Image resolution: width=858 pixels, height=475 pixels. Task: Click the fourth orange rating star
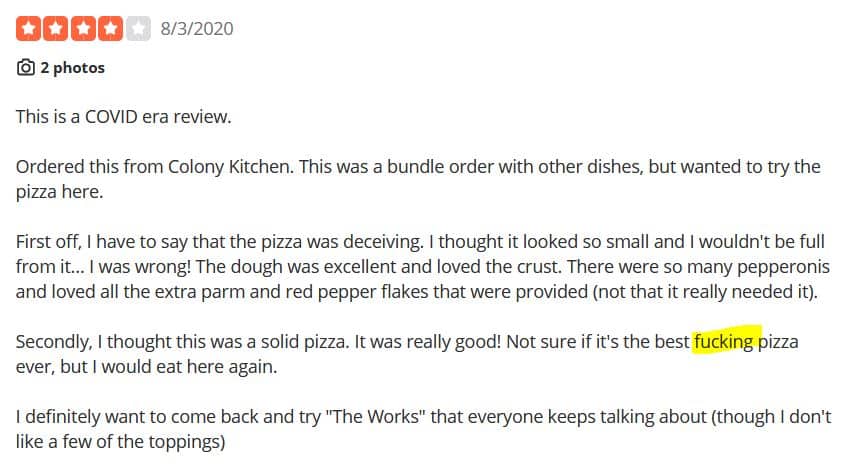pos(111,28)
